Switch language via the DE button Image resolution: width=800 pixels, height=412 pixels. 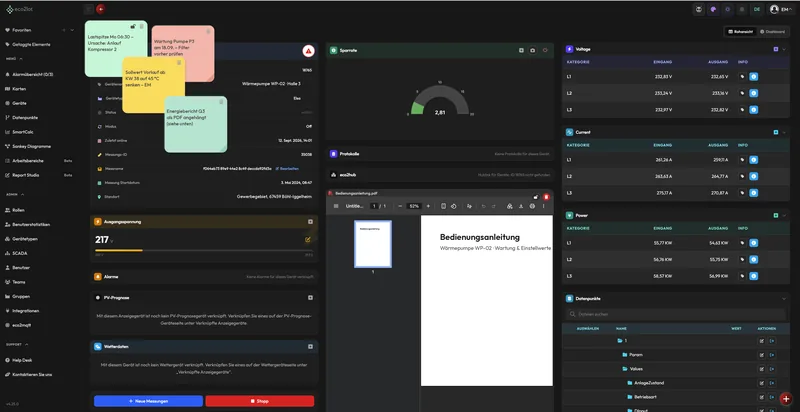[x=757, y=9]
